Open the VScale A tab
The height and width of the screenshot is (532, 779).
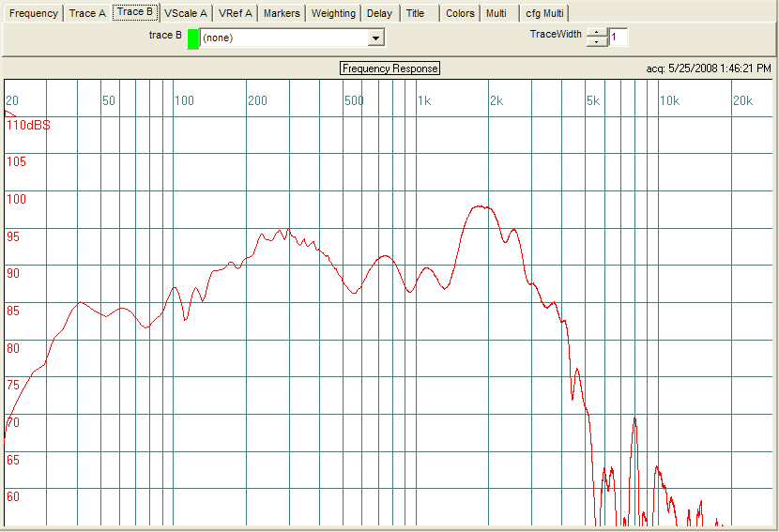185,13
